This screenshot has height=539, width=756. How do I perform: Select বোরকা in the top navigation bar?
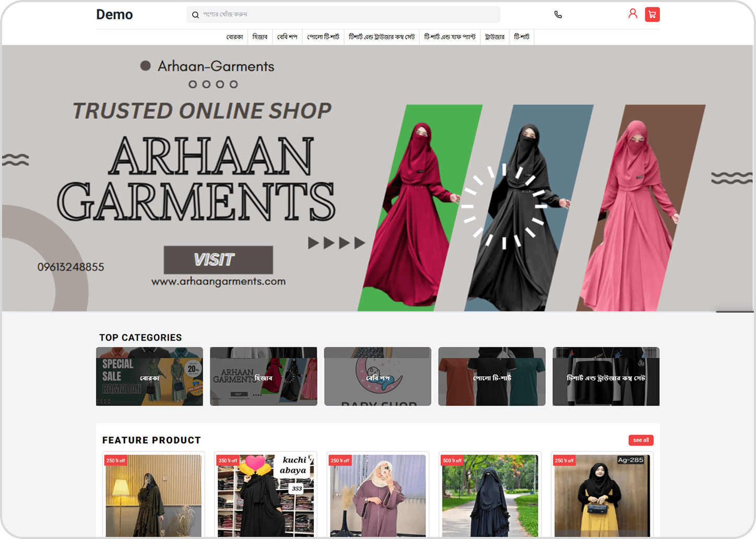point(234,37)
